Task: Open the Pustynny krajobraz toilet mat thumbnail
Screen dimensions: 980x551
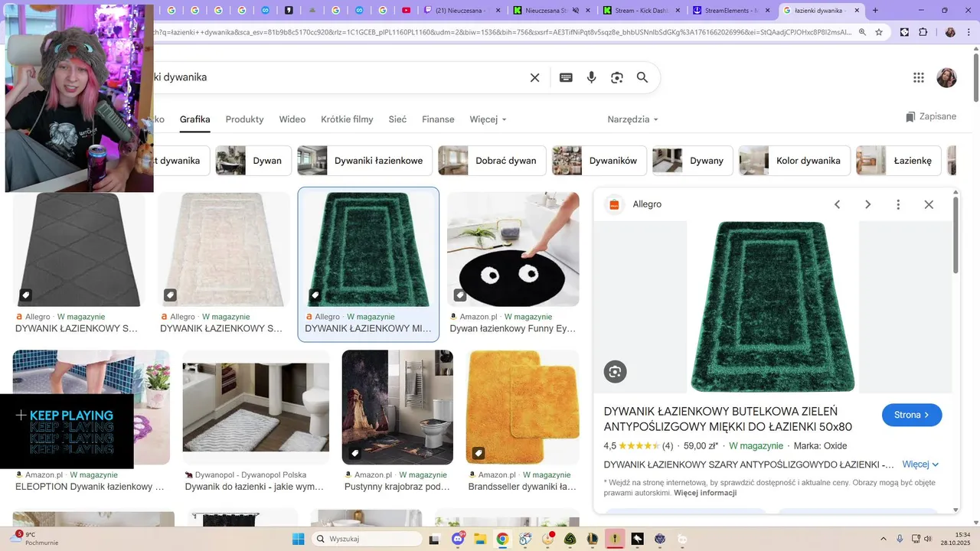Action: click(x=397, y=407)
